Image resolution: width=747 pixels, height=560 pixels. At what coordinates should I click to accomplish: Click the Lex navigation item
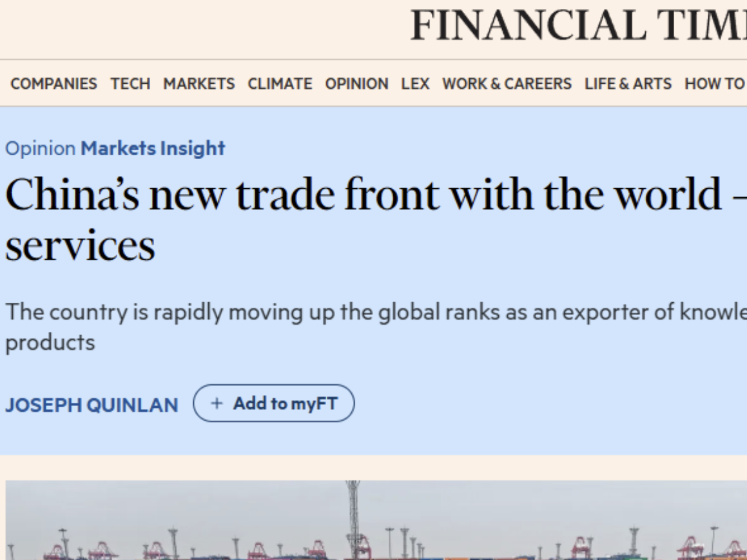415,84
